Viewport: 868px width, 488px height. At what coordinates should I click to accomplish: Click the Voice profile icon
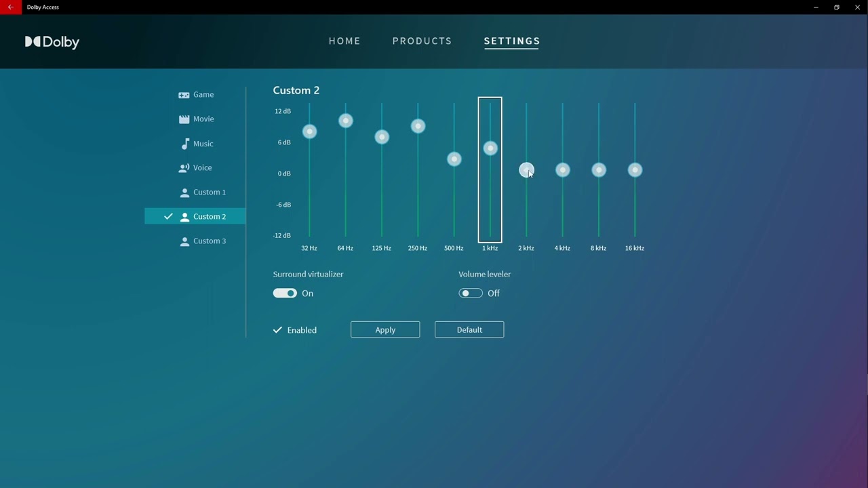point(184,168)
